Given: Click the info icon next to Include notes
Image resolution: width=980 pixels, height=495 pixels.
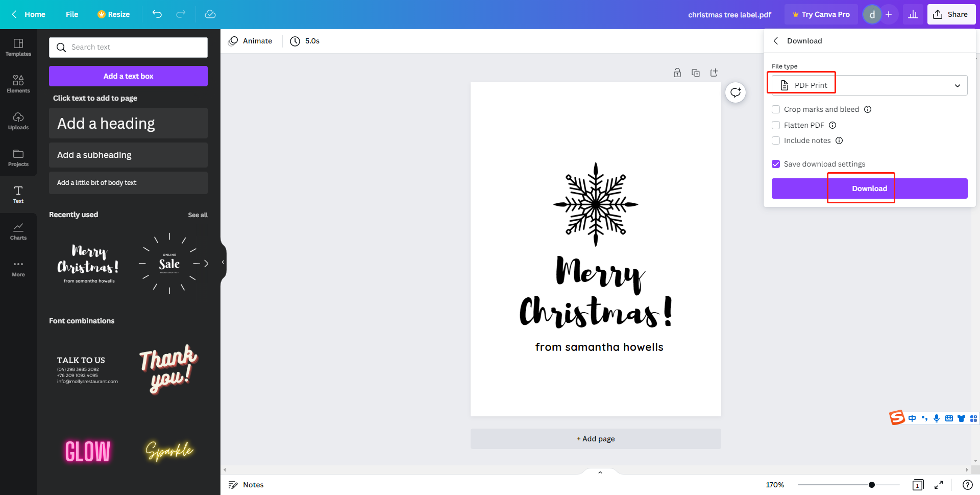Looking at the screenshot, I should point(839,140).
